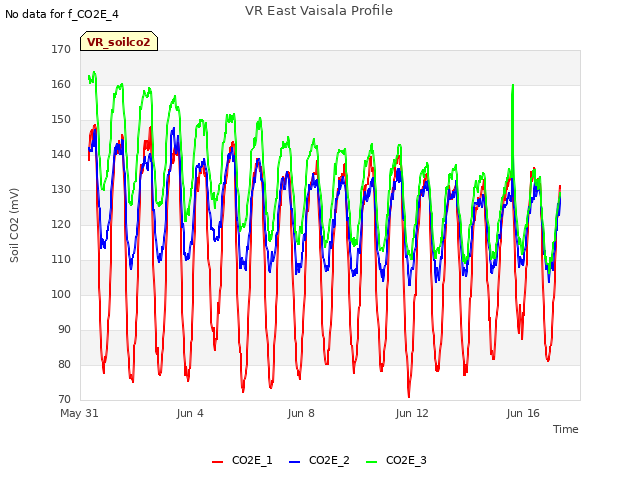The width and height of the screenshot is (640, 480).
Task: Click the 170 y-axis tick label
Action: click(61, 49)
